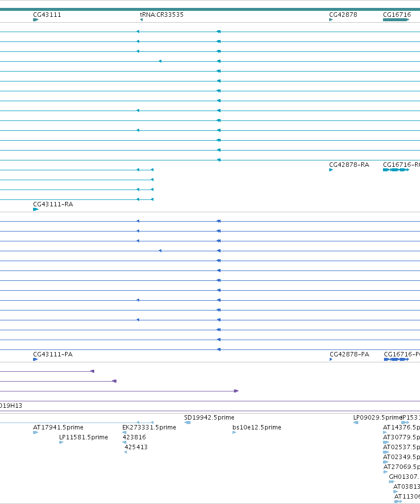Click the 425413 feature label

pos(136,447)
